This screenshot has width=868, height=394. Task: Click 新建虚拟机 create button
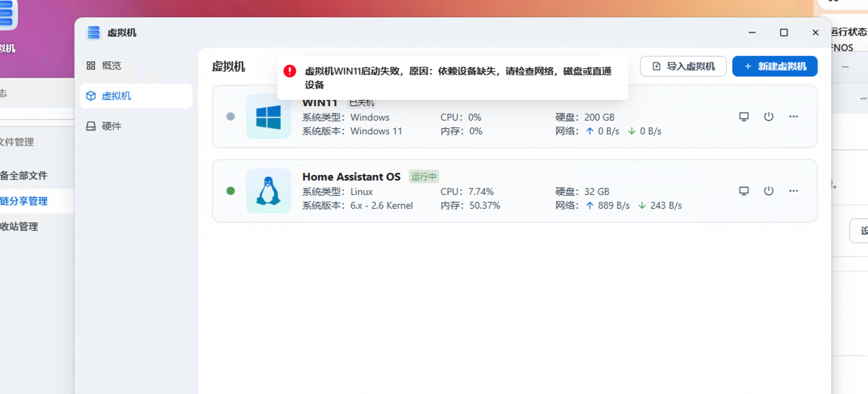point(774,66)
